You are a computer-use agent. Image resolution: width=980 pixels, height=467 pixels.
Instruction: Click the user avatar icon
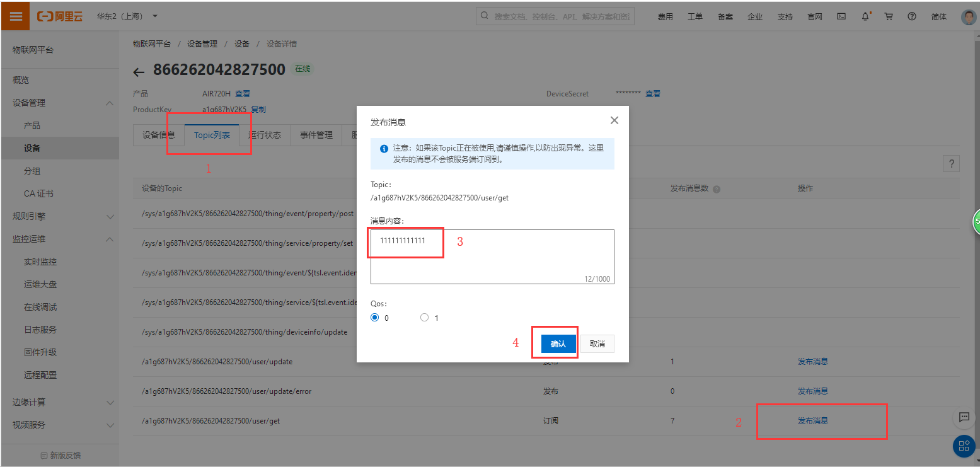click(968, 16)
